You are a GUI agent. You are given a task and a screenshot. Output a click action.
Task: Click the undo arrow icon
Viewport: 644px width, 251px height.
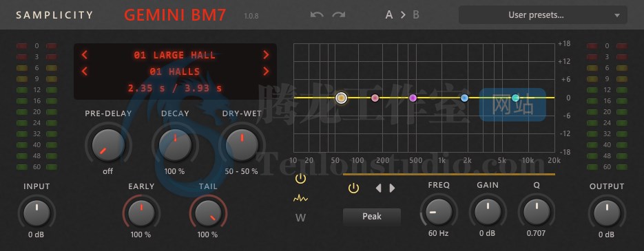pos(317,14)
